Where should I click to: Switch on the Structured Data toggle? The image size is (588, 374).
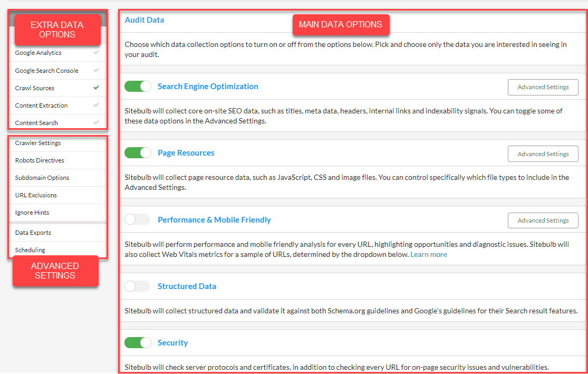pos(138,286)
